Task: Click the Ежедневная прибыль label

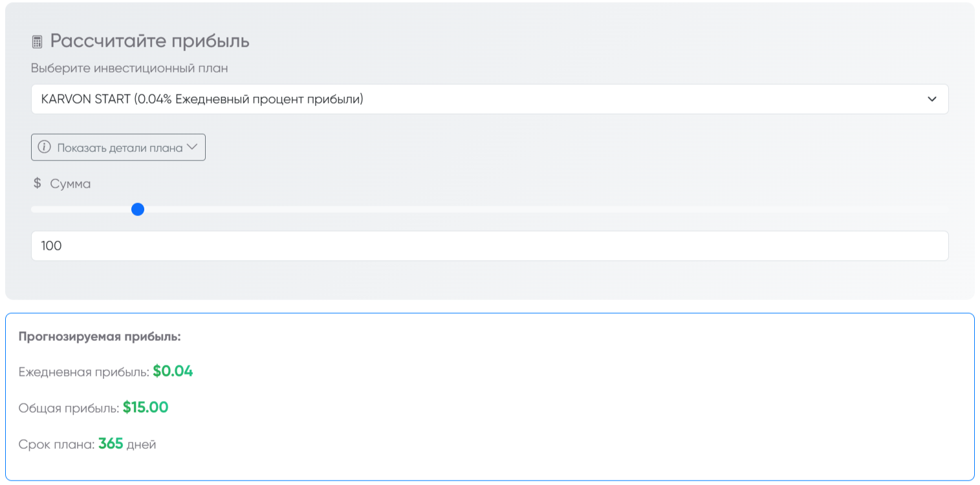Action: (x=83, y=372)
